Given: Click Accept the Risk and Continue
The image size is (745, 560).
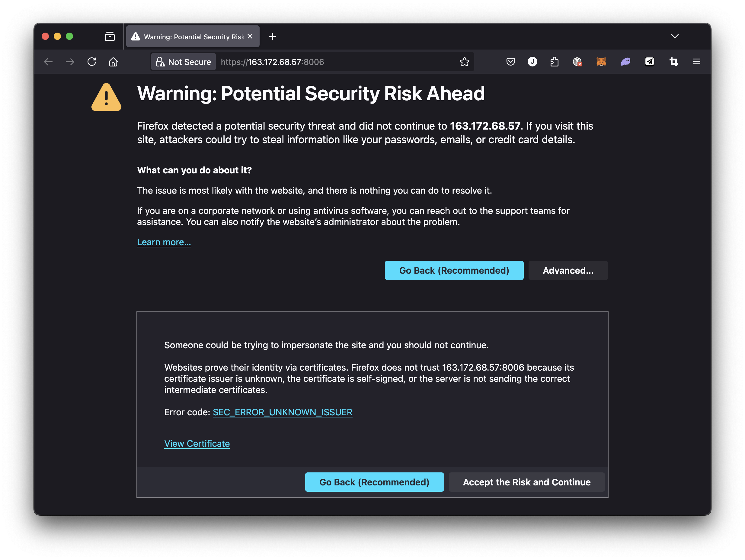Looking at the screenshot, I should [526, 482].
